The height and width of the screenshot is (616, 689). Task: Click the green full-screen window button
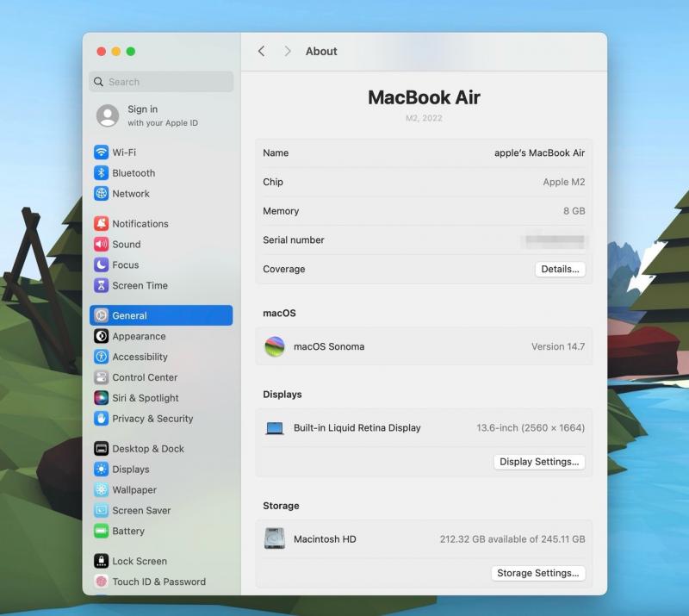131,52
